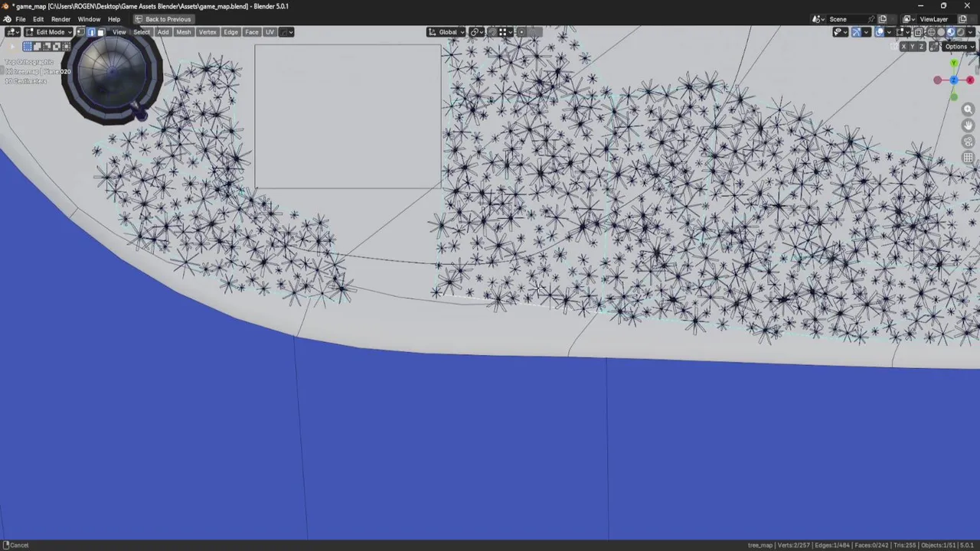Switch to vertex select mode
The height and width of the screenshot is (551, 980).
(80, 32)
